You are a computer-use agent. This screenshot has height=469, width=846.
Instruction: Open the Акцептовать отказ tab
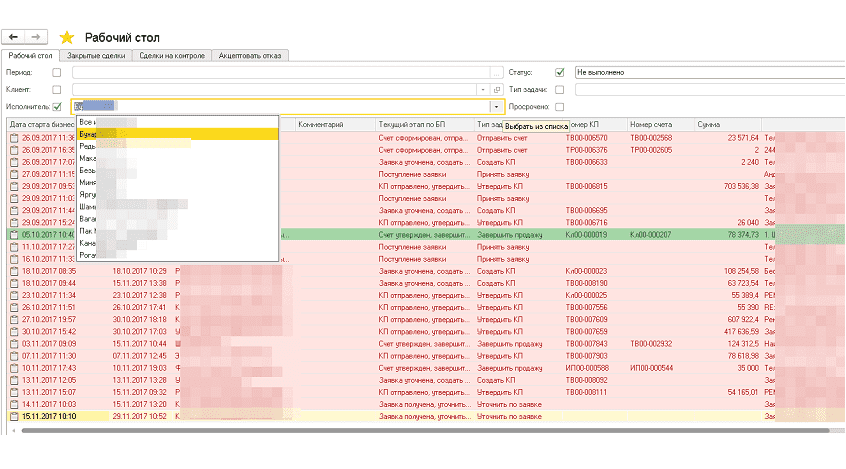click(250, 56)
